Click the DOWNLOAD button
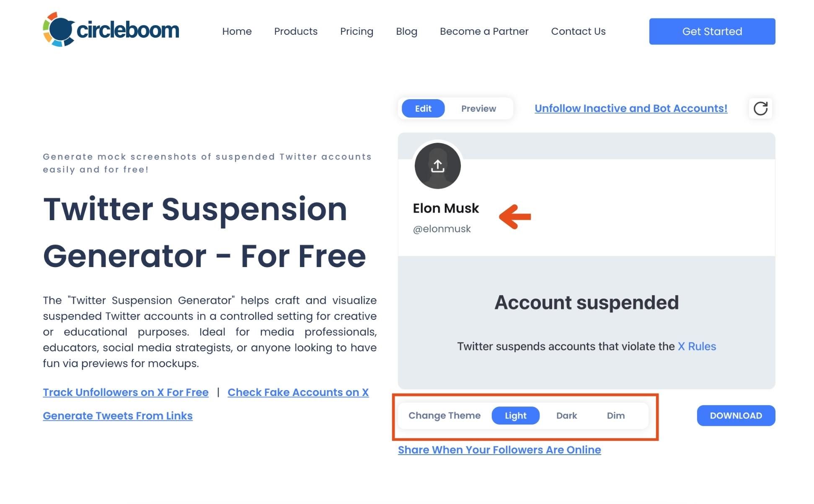This screenshot has width=814, height=504. pos(736,415)
